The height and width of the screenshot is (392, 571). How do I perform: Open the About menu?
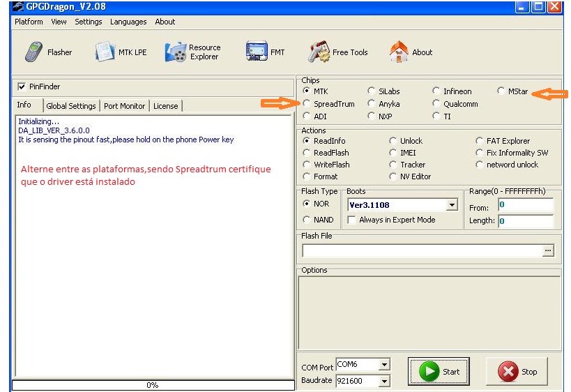click(165, 22)
